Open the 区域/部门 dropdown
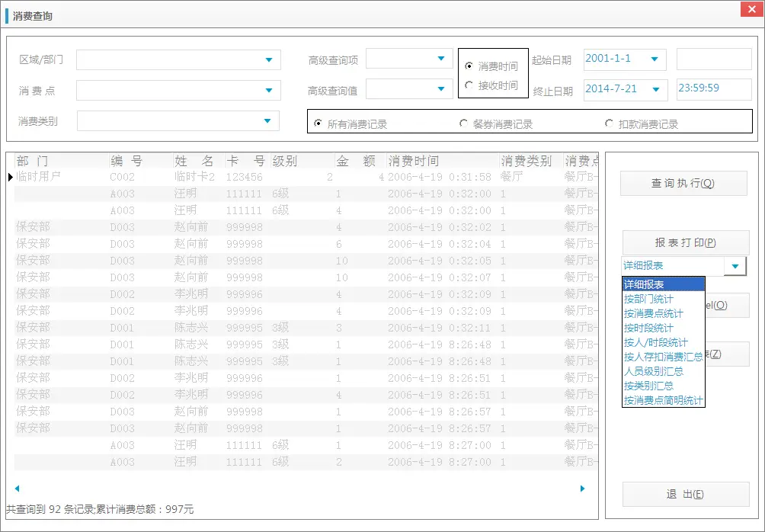 268,59
